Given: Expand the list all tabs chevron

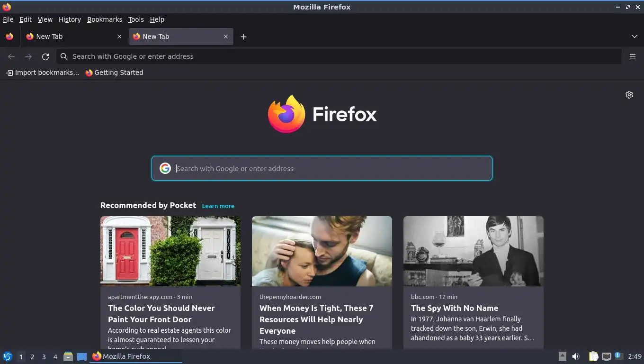Looking at the screenshot, I should [635, 36].
